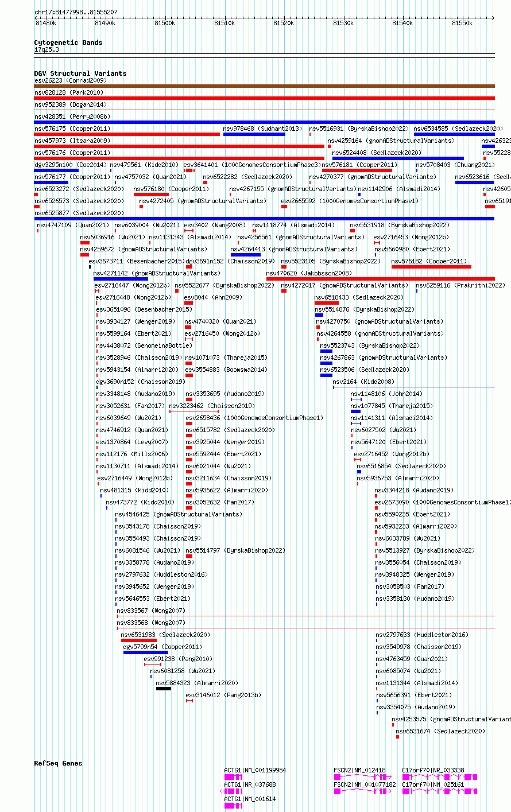Click nsv457973 (Itsara2009) label
The width and height of the screenshot is (511, 812).
[72, 141]
